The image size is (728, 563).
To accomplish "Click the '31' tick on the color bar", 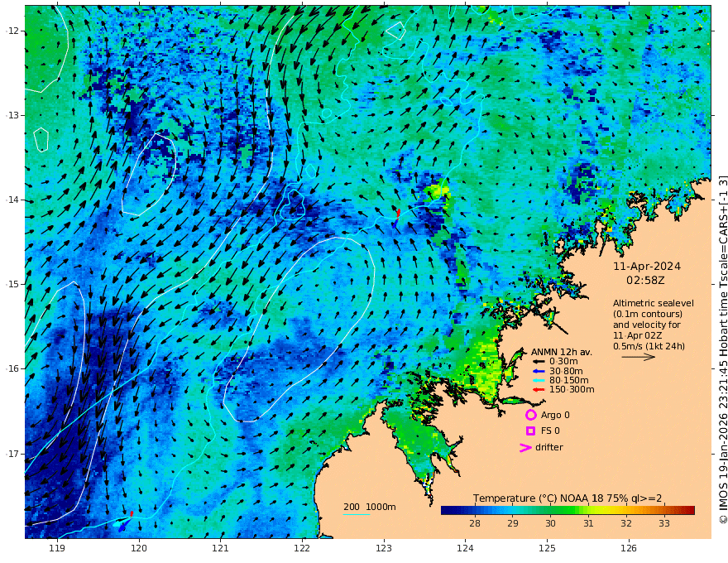I will pyautogui.click(x=588, y=523).
